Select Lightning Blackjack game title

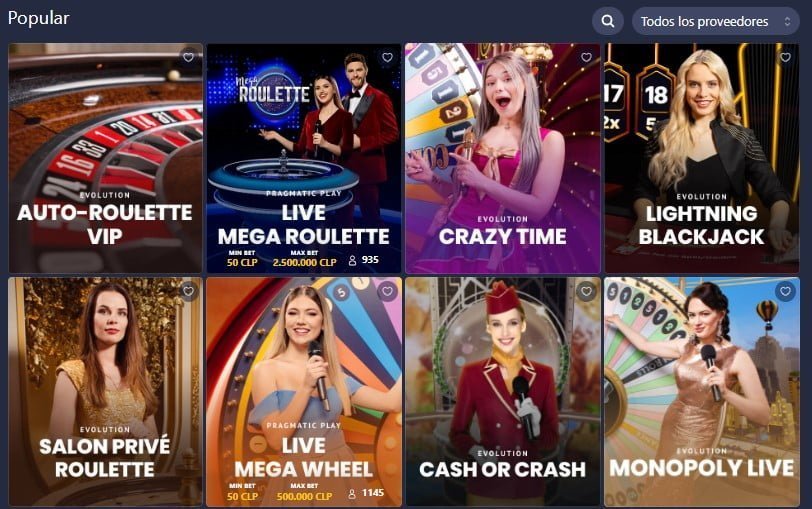coord(702,225)
